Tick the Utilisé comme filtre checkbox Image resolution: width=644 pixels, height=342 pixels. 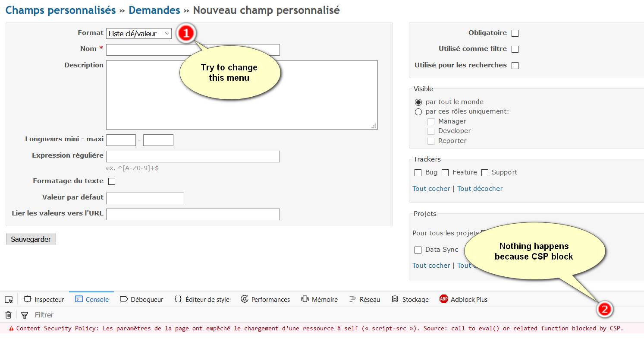515,49
